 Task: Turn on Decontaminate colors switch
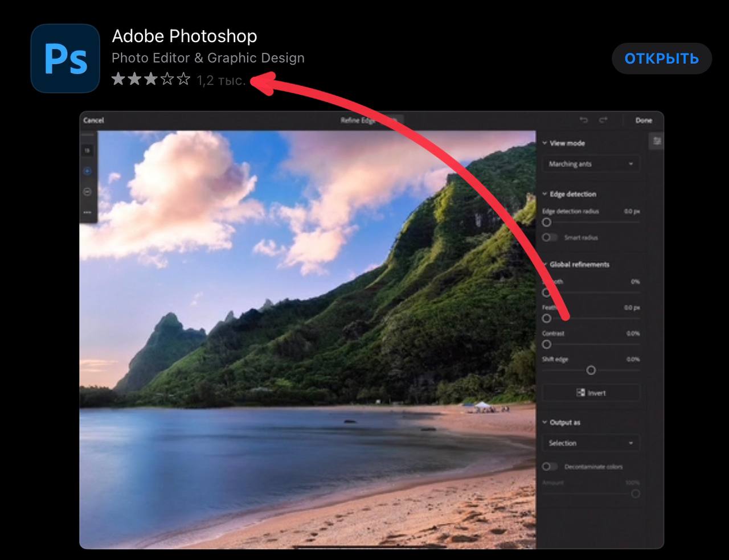point(549,467)
